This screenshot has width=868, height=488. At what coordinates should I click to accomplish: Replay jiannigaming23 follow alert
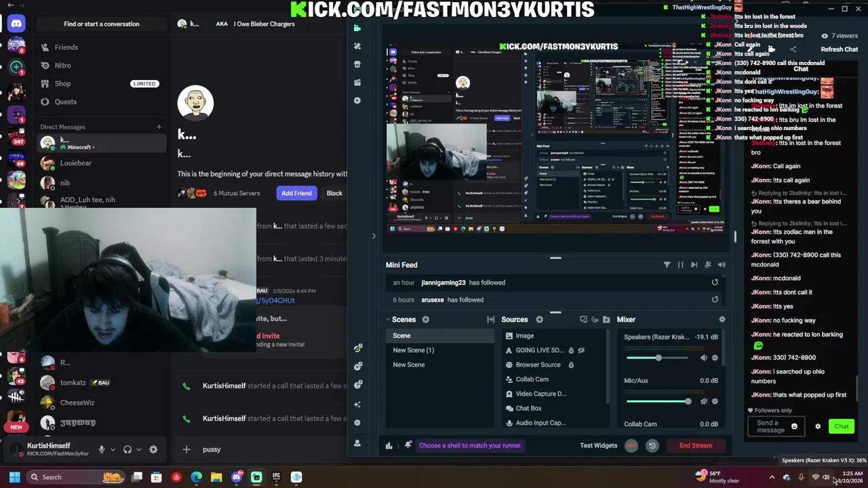click(x=715, y=283)
